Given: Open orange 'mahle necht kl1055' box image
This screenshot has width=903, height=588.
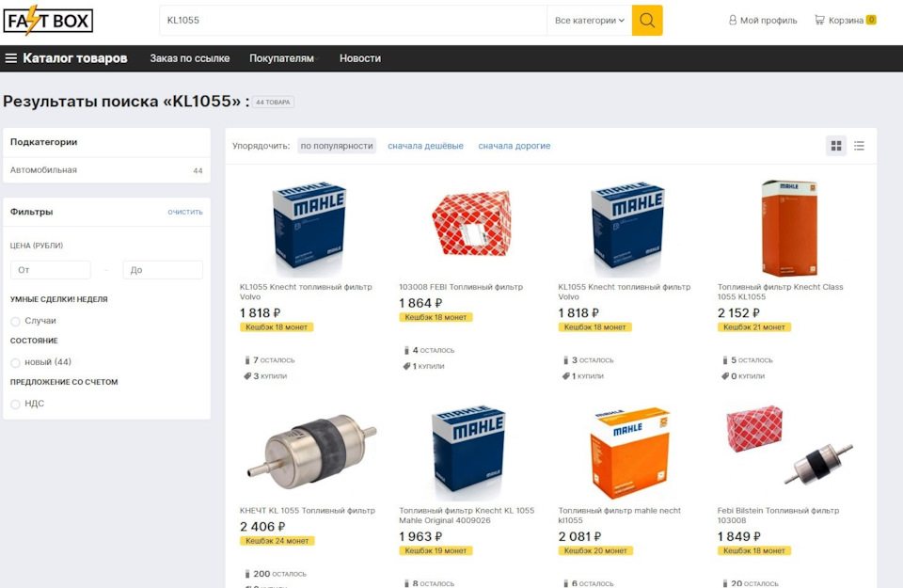Looking at the screenshot, I should tap(630, 453).
